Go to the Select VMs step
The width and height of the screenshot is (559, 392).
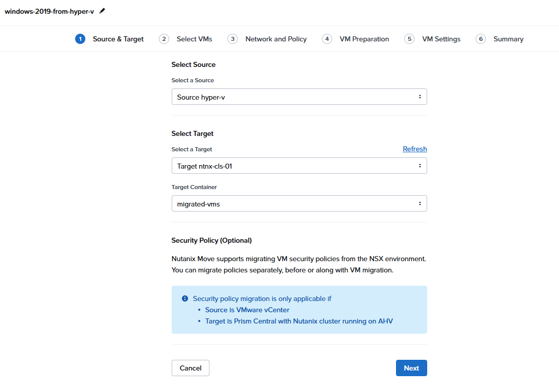[194, 39]
